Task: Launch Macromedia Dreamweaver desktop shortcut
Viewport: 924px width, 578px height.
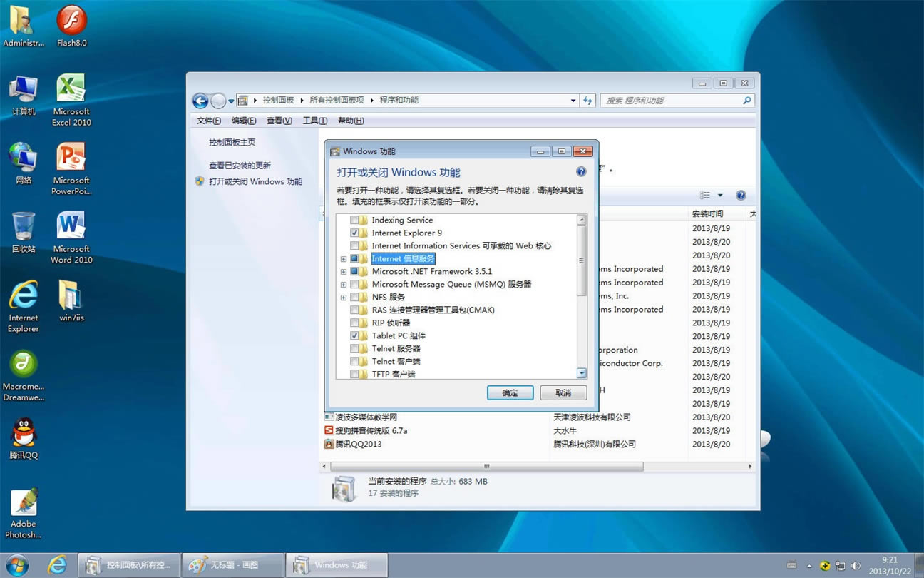Action: [24, 375]
